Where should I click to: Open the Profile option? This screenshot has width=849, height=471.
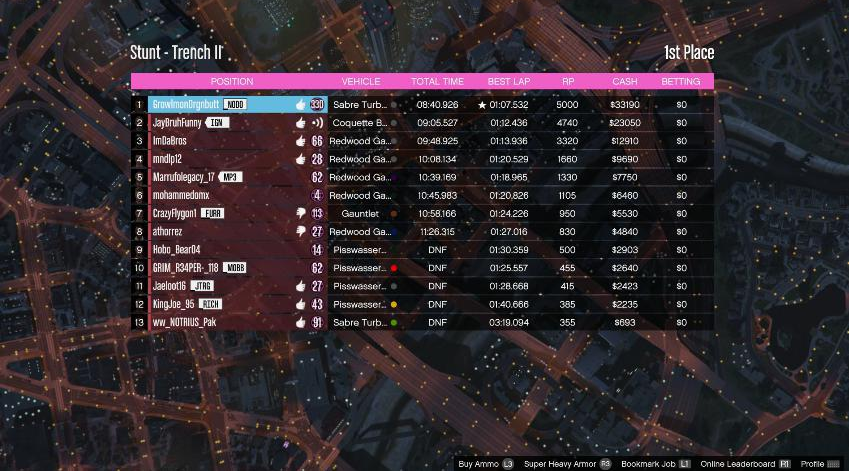812,464
